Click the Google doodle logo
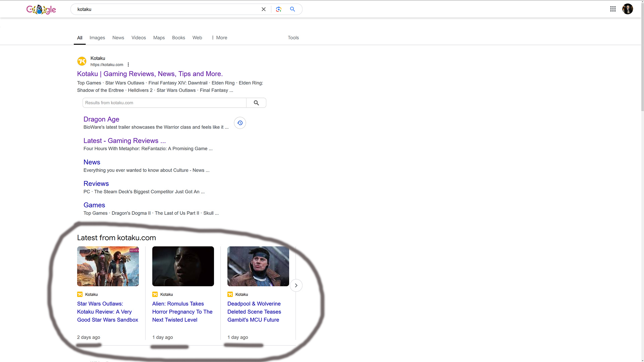 coord(41,9)
